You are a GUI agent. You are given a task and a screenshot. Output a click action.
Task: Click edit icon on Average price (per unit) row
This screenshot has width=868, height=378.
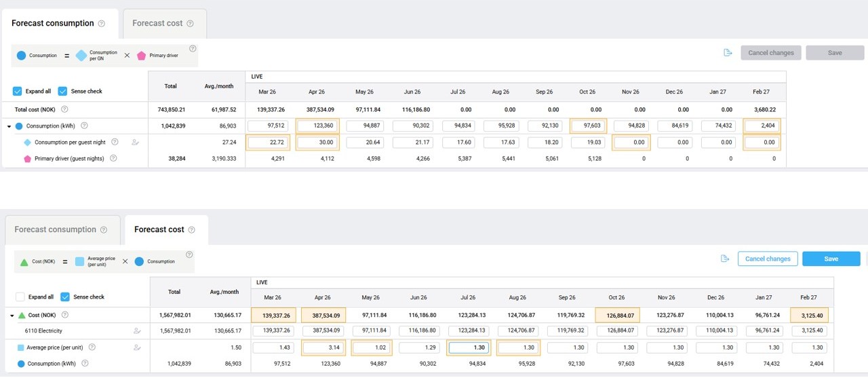pos(137,347)
